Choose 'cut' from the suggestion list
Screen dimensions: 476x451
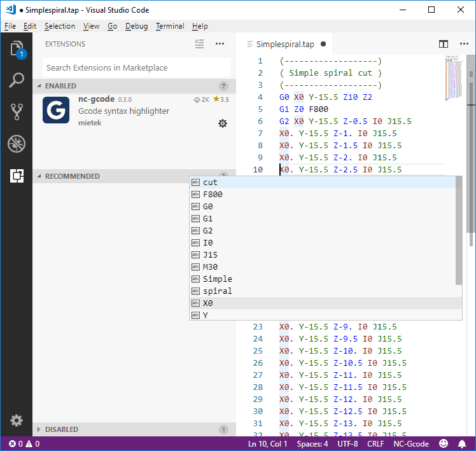323,183
